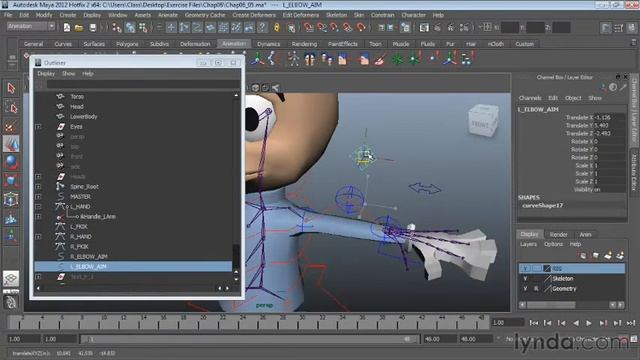Select the Soft Modification tool
Viewport: 640px width, 360px height.
point(11,219)
